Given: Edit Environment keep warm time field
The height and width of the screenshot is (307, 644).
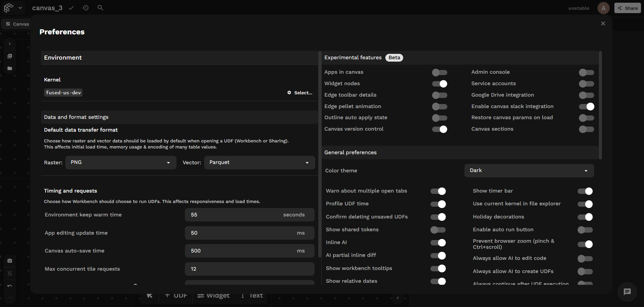Looking at the screenshot, I should [x=250, y=215].
